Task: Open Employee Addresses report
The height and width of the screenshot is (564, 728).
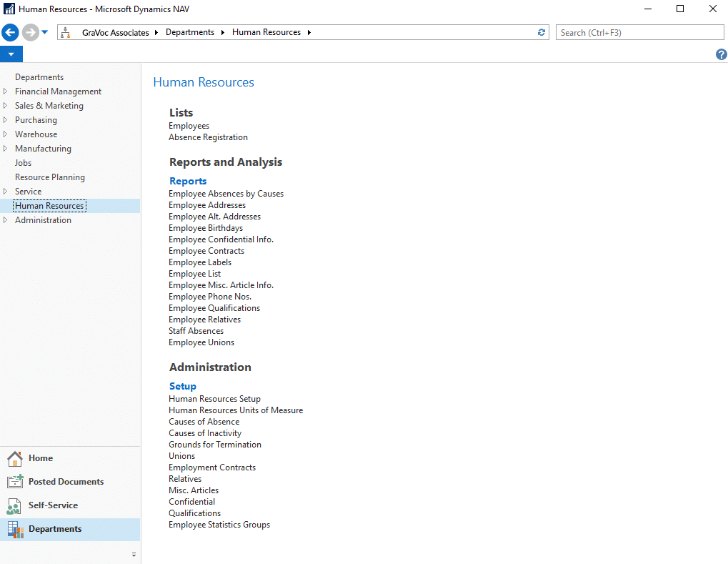Action: click(207, 205)
